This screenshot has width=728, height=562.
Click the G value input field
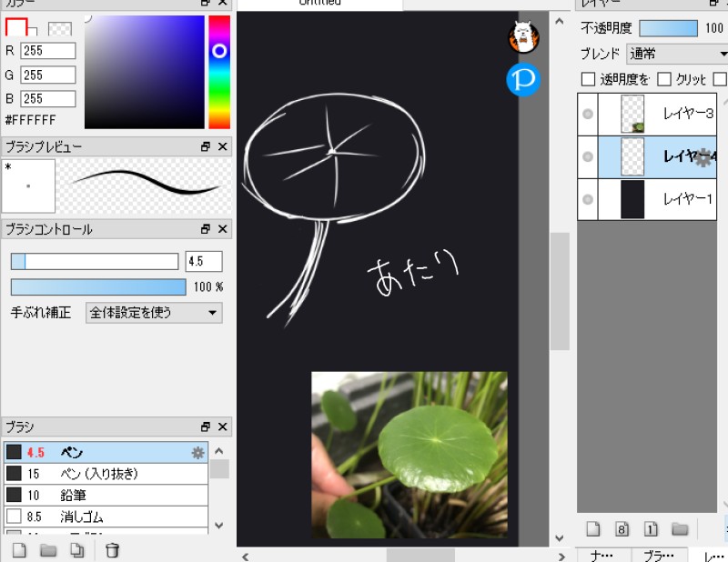[48, 75]
